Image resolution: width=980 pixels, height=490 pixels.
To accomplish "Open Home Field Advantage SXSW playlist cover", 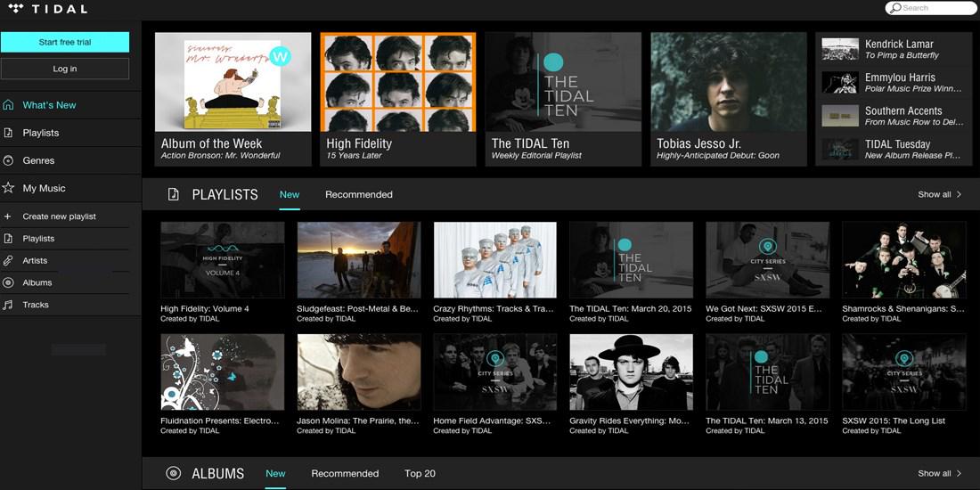I will click(495, 372).
